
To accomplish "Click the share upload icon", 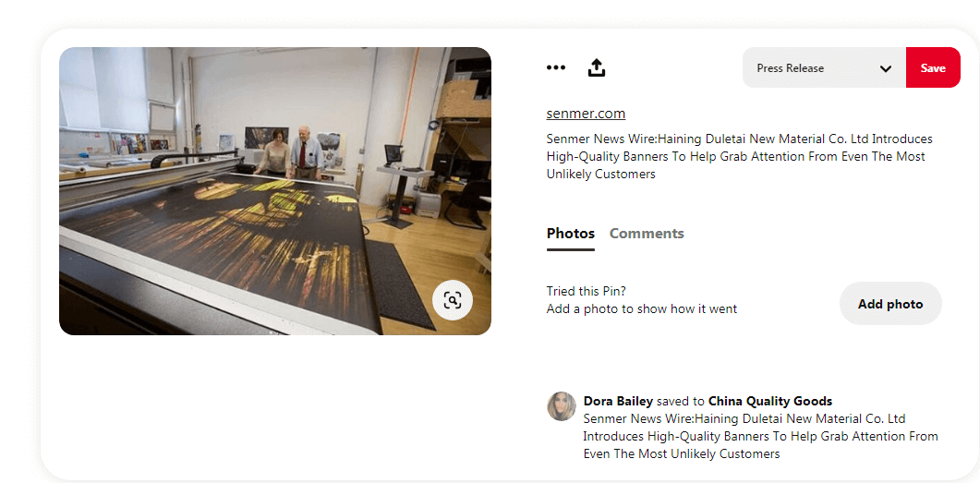I will tap(597, 67).
